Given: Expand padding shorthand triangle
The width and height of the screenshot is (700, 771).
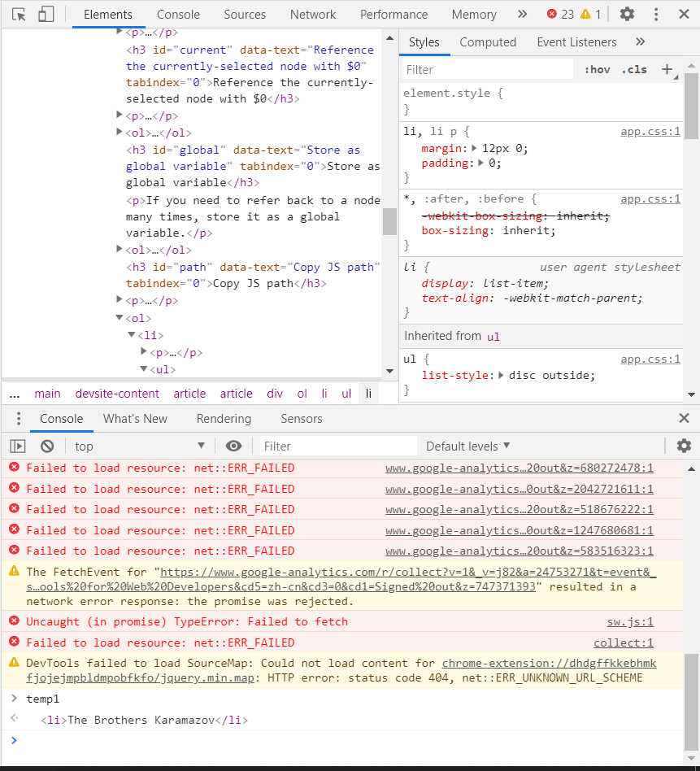Looking at the screenshot, I should coord(480,163).
